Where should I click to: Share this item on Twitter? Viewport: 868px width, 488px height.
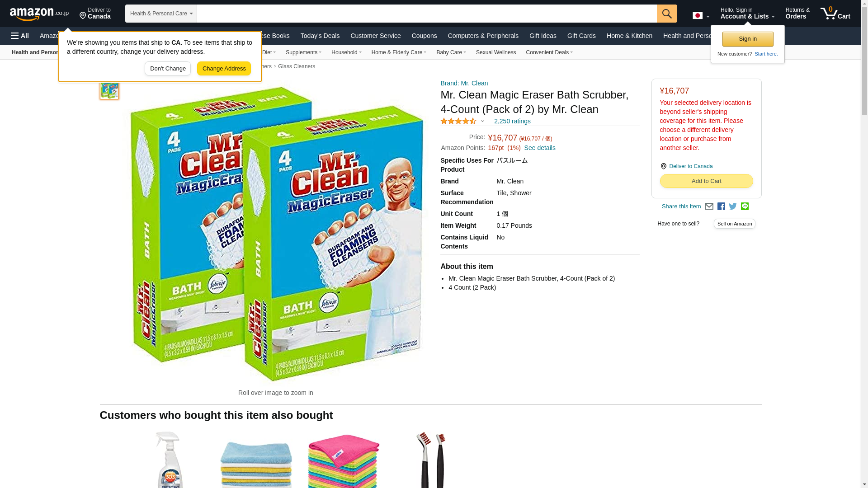coord(733,206)
